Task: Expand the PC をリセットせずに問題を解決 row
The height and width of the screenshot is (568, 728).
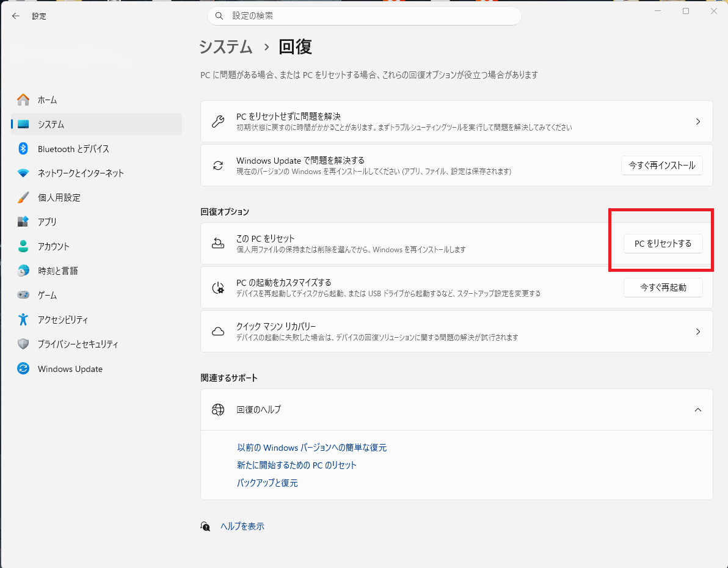Action: point(697,121)
